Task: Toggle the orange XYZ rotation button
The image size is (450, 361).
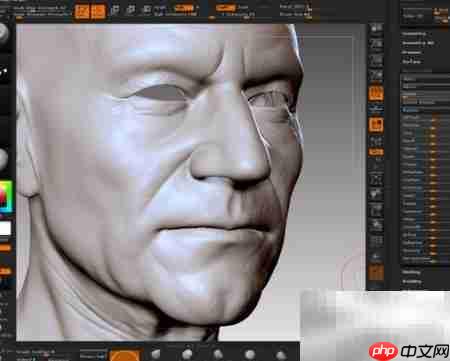Action: click(376, 152)
